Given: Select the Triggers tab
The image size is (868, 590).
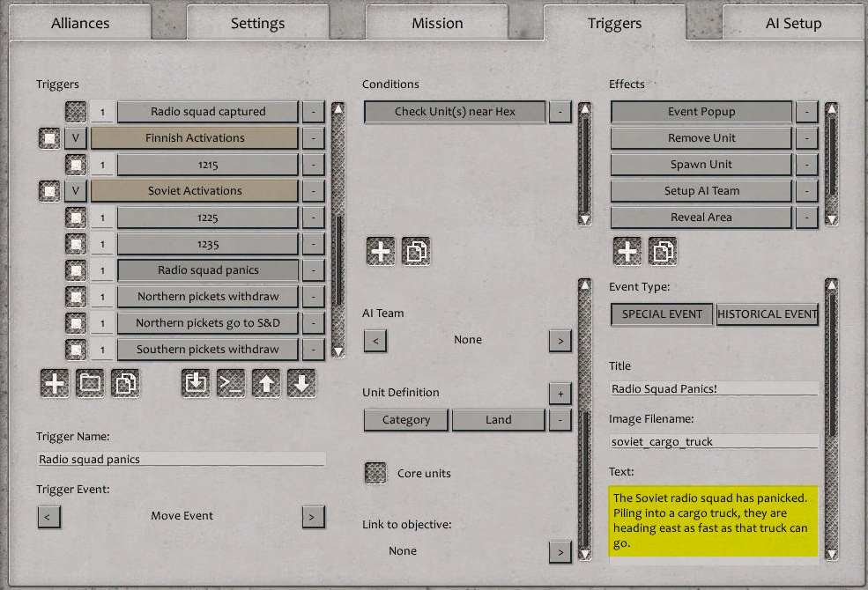Looking at the screenshot, I should coord(614,23).
